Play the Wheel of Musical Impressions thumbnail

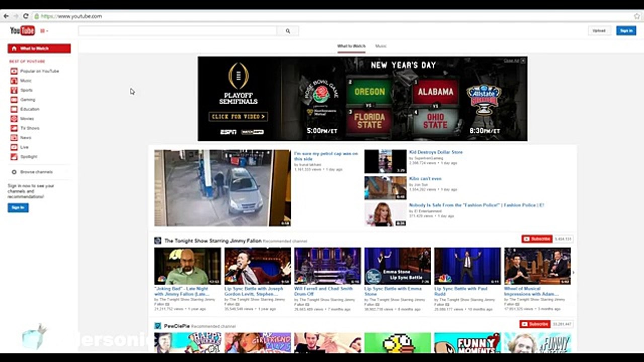click(x=537, y=266)
